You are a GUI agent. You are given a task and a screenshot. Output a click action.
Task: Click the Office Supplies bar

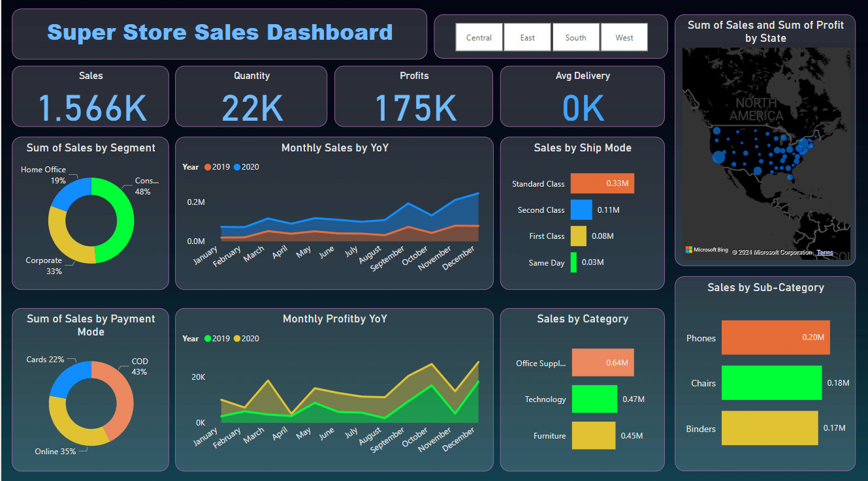coord(602,362)
